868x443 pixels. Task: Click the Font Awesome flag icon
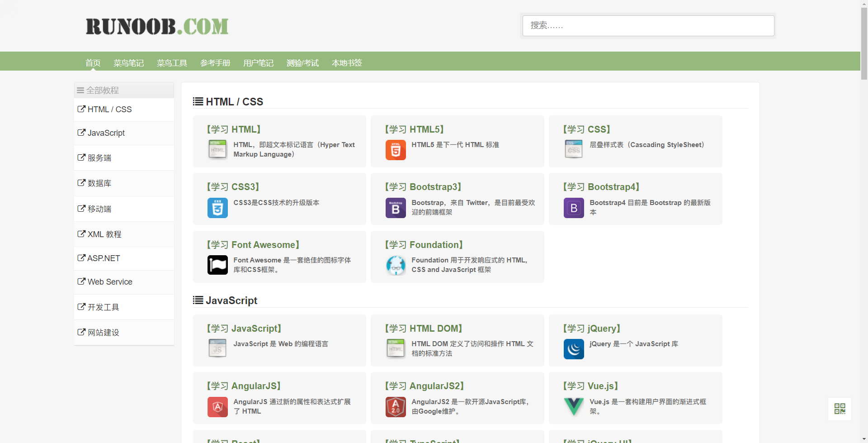217,265
